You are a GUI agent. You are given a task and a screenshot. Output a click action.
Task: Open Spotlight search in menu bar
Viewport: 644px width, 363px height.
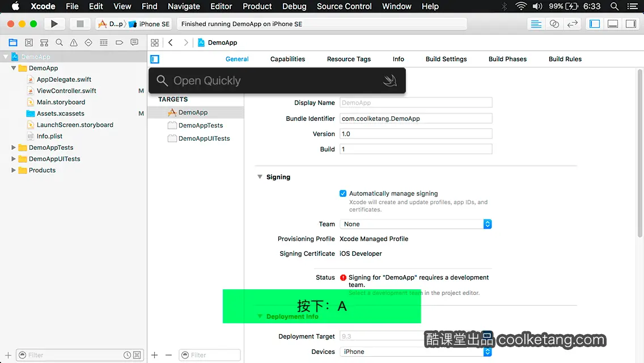click(x=615, y=6)
